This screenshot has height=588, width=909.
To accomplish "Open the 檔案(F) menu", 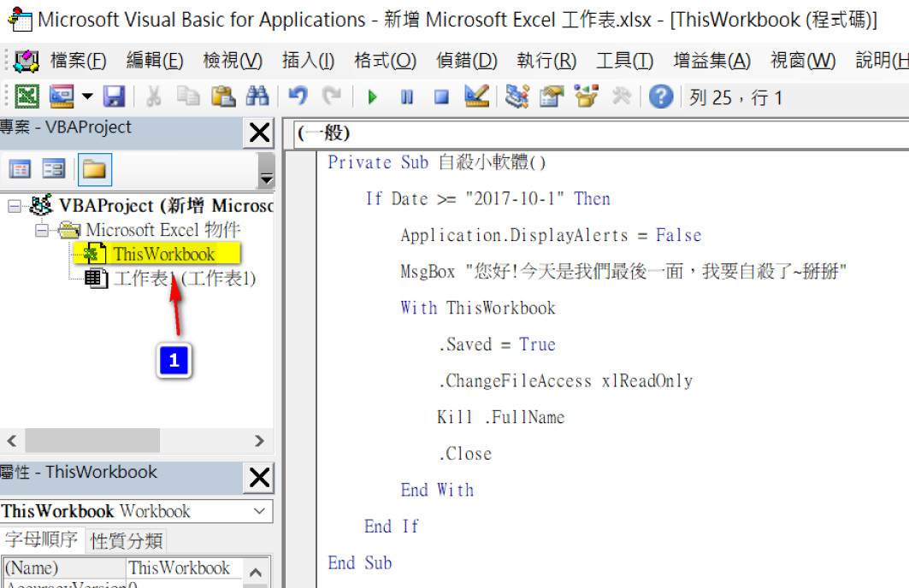I will pyautogui.click(x=79, y=60).
